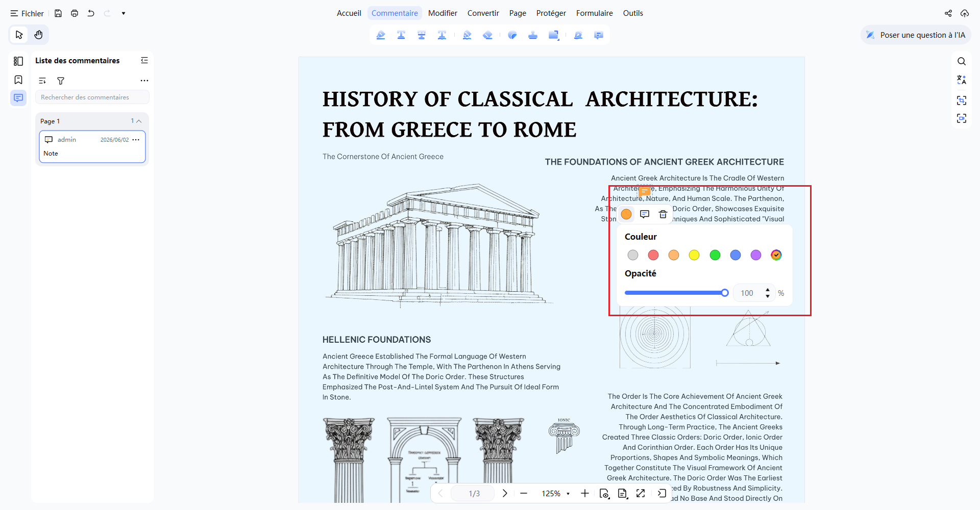
Task: Switch to the Protéger tab
Action: (x=551, y=13)
